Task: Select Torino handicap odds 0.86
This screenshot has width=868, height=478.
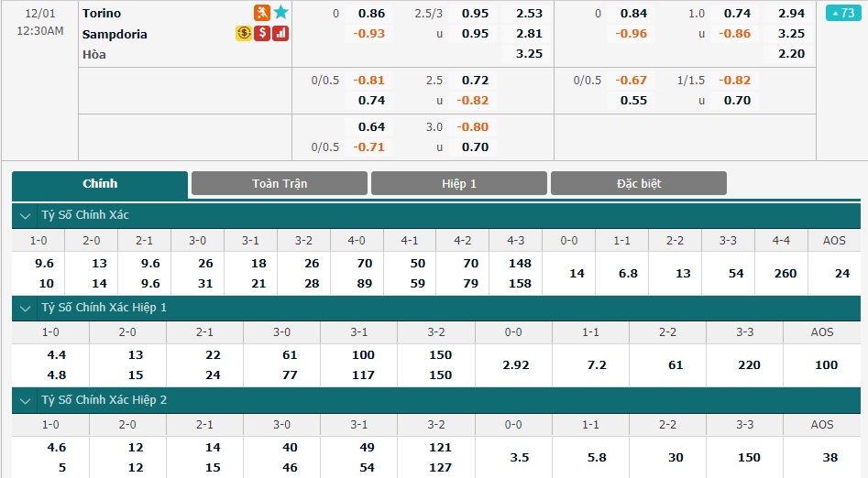Action: pyautogui.click(x=371, y=13)
